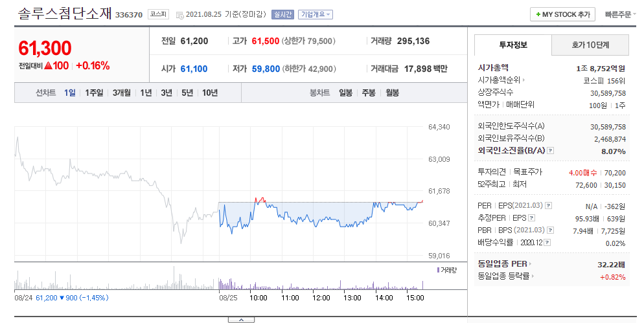Switch to the 투자정보 tab
This screenshot has width=644, height=323.
513,45
